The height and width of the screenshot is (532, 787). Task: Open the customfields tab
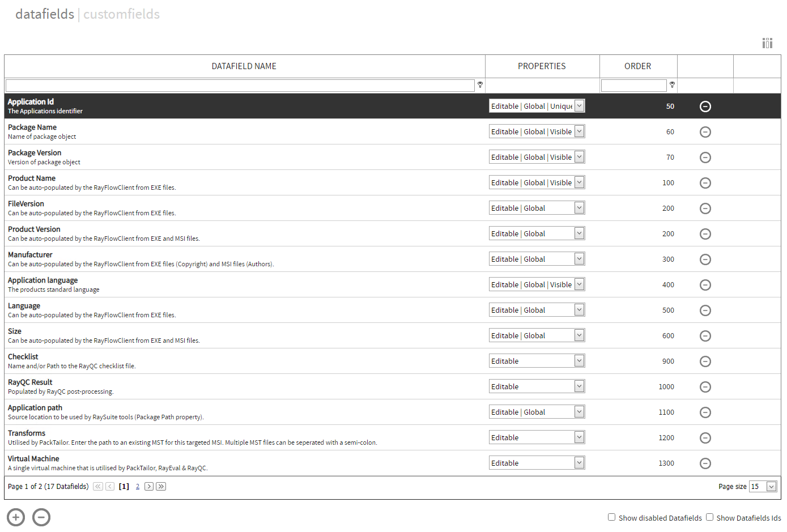(121, 14)
